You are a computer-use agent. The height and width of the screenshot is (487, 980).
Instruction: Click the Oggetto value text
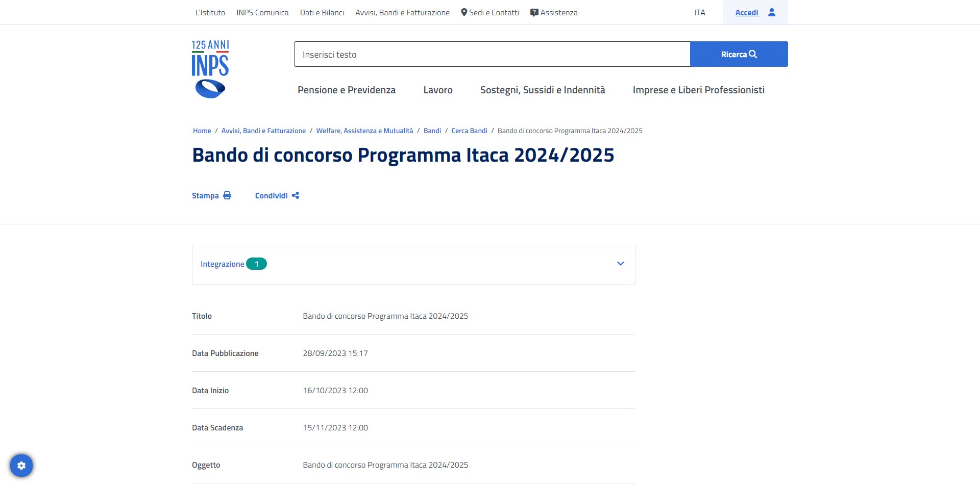[x=385, y=465]
